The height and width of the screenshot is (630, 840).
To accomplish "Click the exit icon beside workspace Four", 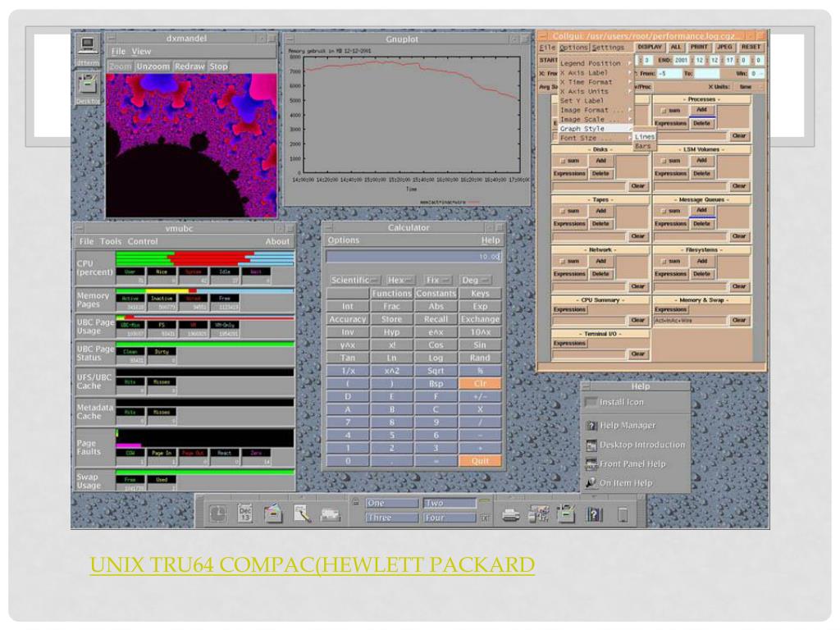I will coord(486,518).
